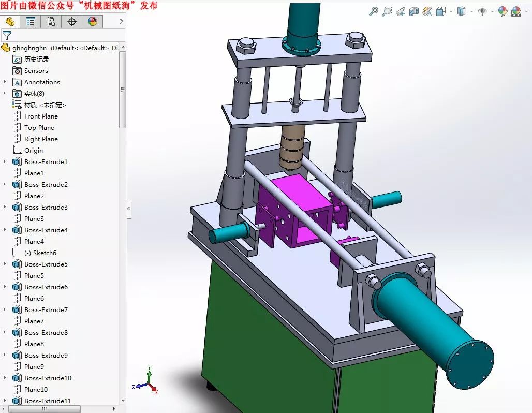This screenshot has width=532, height=413.
Task: Click the Plane6 icon in the tree
Action: coord(17,298)
